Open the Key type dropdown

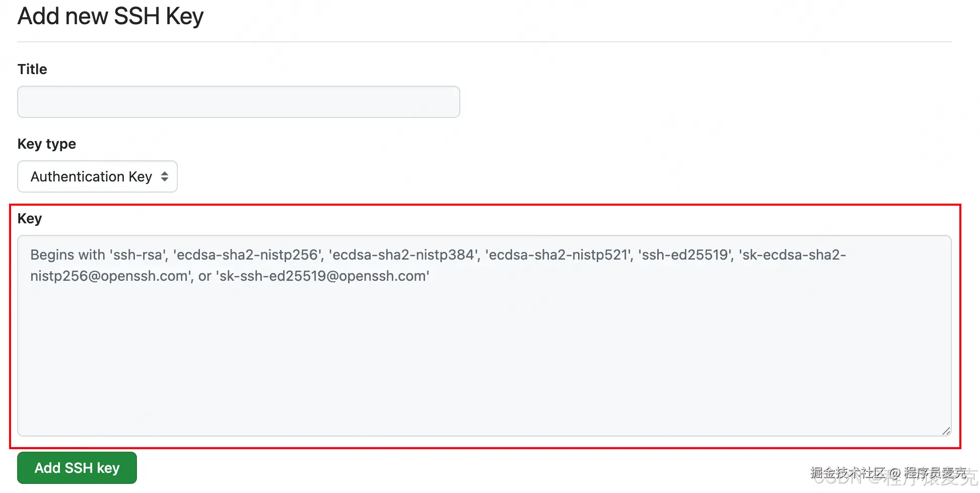click(x=97, y=176)
